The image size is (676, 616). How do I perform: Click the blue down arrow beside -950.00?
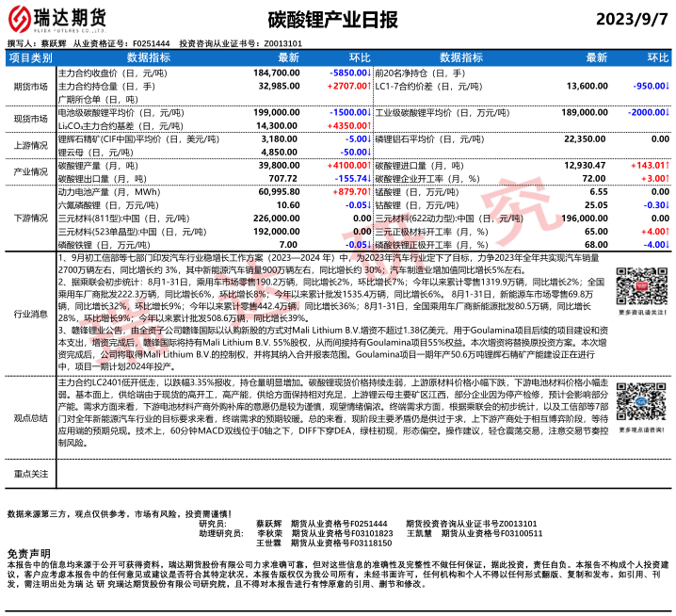click(x=668, y=85)
